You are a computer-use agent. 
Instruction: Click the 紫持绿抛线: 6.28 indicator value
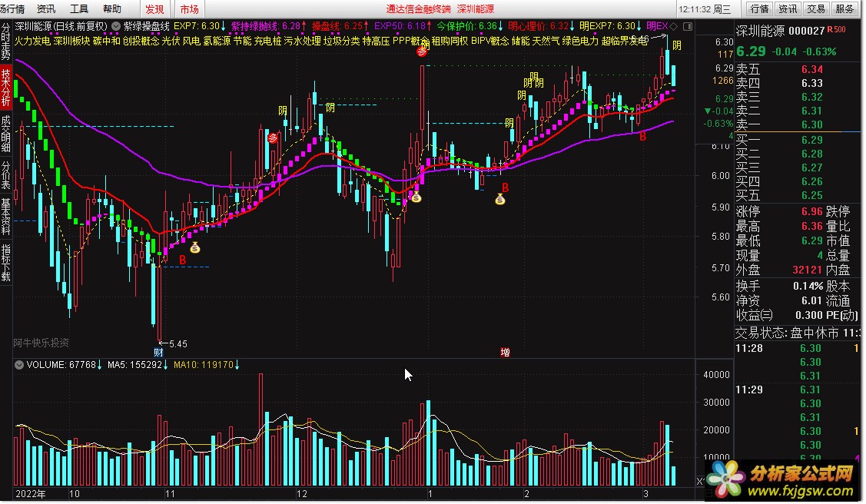(x=268, y=26)
